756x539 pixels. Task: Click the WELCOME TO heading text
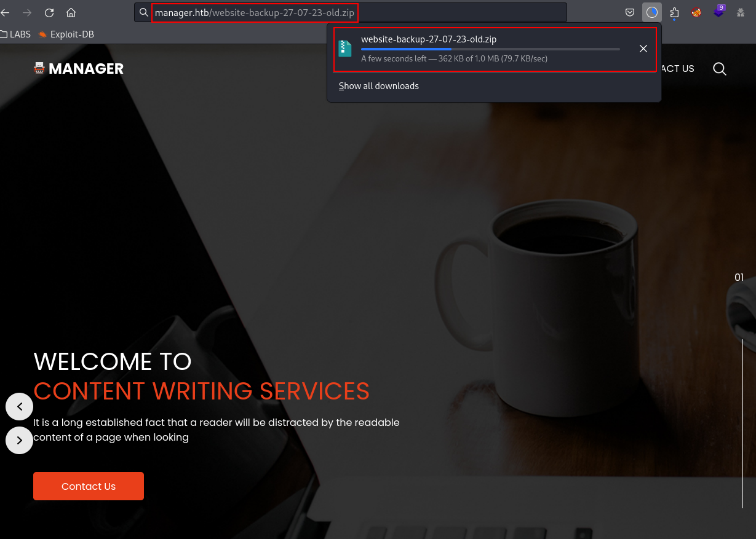113,361
